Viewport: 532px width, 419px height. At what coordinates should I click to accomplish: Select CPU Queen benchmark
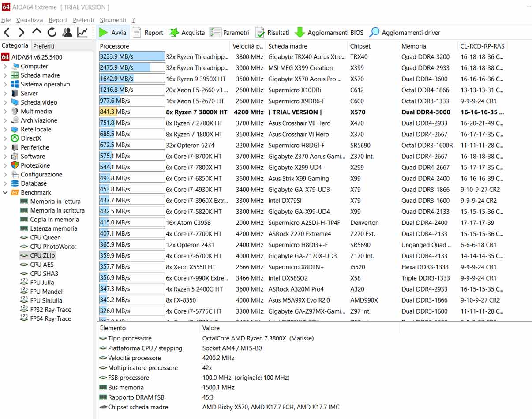point(45,238)
